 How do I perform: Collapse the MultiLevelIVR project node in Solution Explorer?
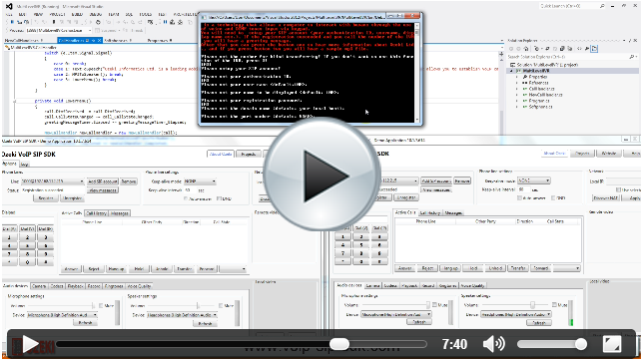[x=512, y=71]
